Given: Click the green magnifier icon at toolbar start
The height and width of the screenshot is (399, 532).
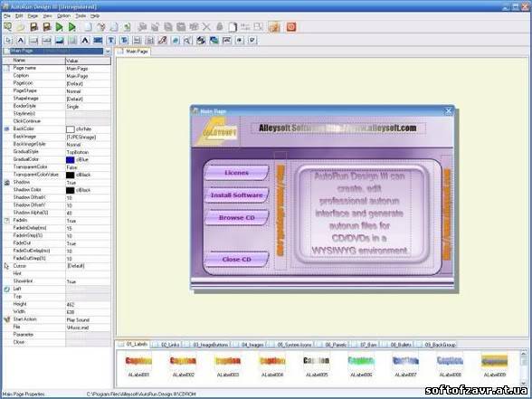Looking at the screenshot, I should 7,27.
